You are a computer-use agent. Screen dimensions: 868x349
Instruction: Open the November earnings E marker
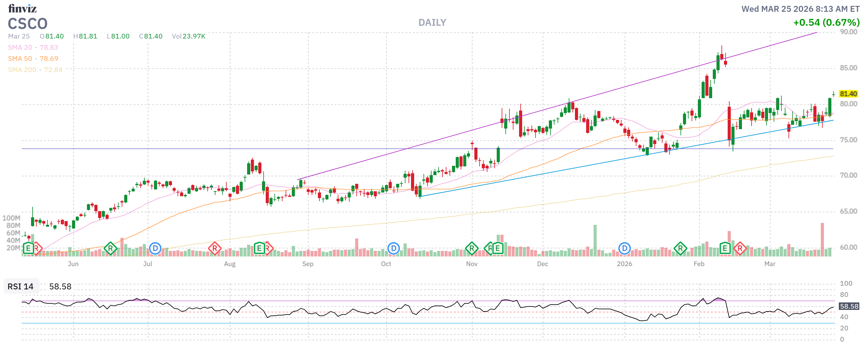click(x=497, y=249)
